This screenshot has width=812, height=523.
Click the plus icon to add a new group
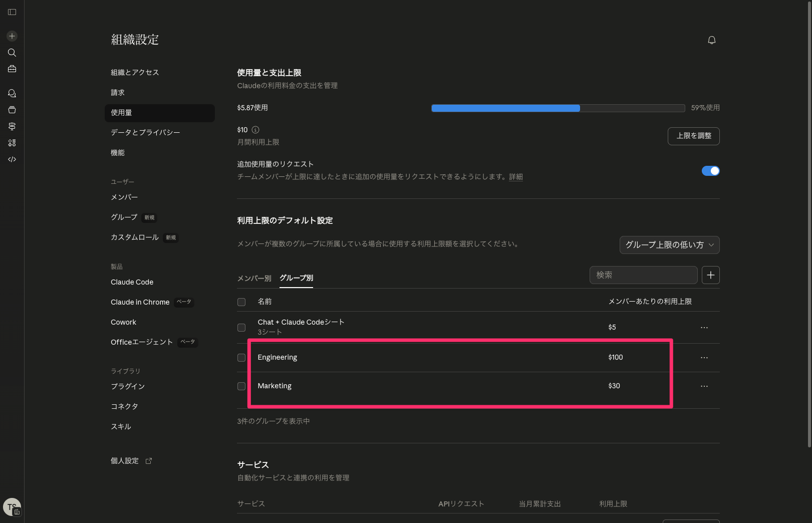click(710, 275)
